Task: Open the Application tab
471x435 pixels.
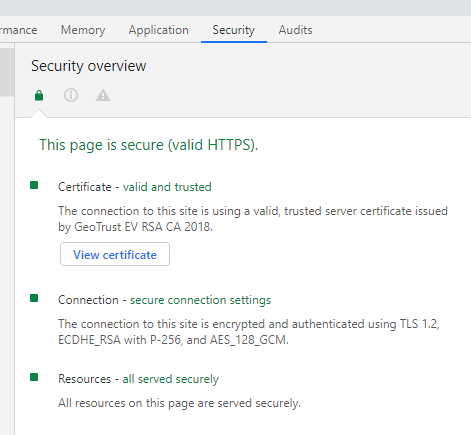Action: click(x=159, y=30)
